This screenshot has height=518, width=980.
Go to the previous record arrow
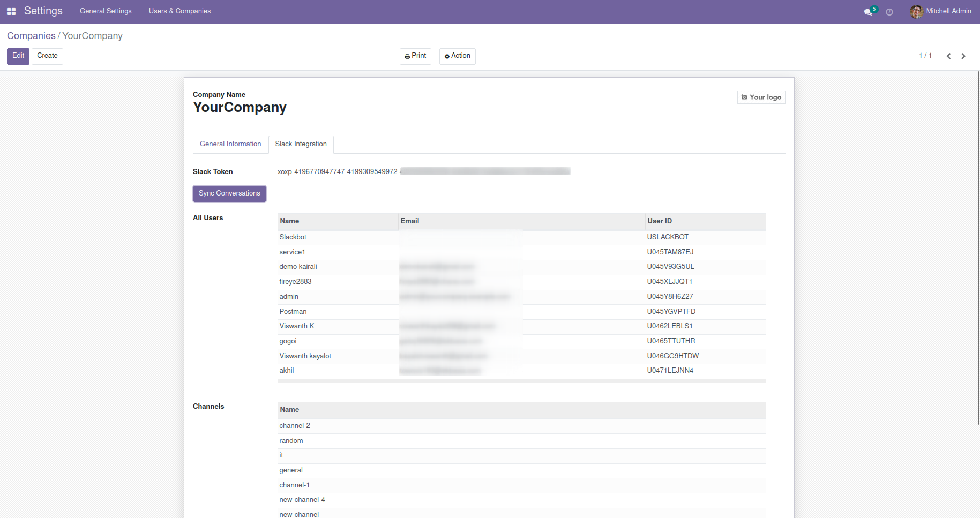[948, 56]
